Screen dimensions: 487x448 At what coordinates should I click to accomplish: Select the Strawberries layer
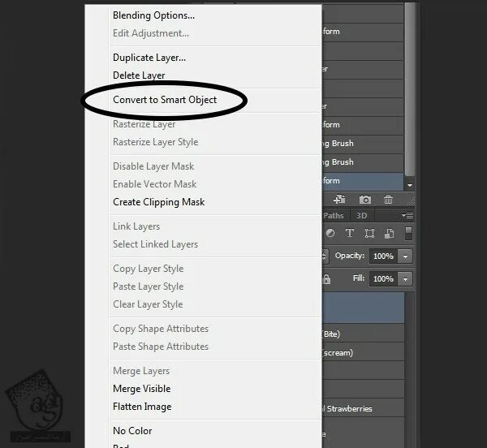tap(364, 408)
